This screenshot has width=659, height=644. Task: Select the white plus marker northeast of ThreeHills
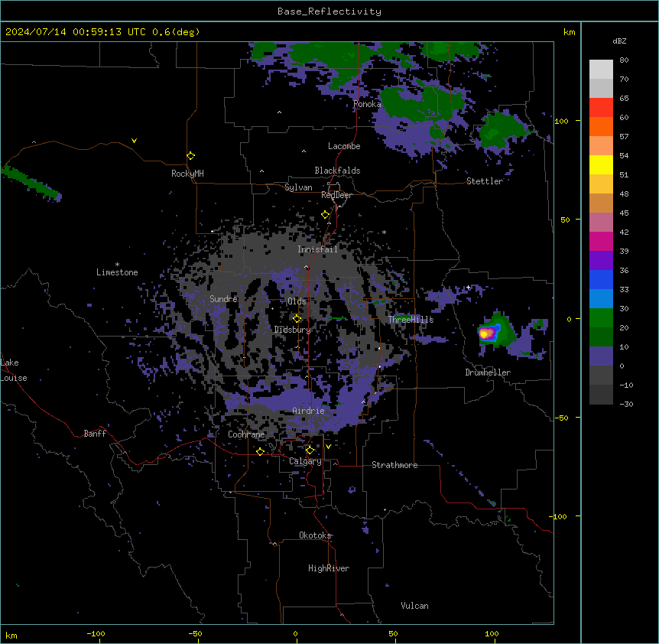point(468,287)
